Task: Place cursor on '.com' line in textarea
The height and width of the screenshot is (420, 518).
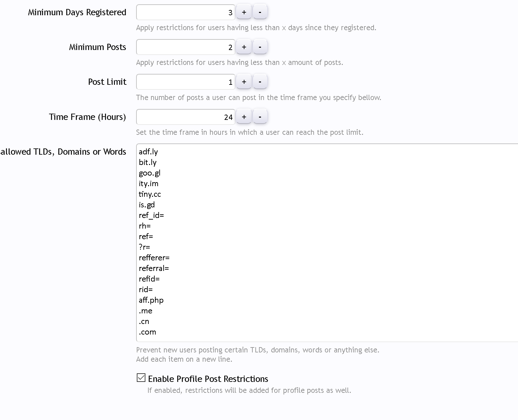Action: [x=147, y=332]
